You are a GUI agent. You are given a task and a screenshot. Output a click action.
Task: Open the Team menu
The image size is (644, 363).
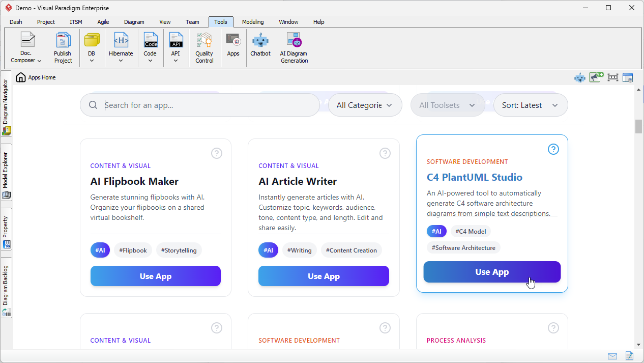[x=192, y=22]
